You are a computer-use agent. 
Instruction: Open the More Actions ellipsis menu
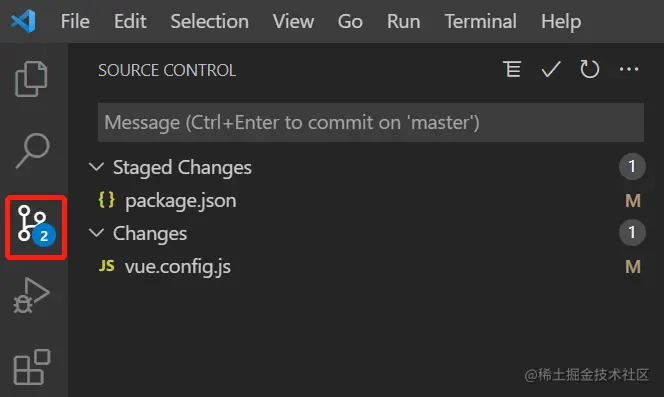click(629, 69)
